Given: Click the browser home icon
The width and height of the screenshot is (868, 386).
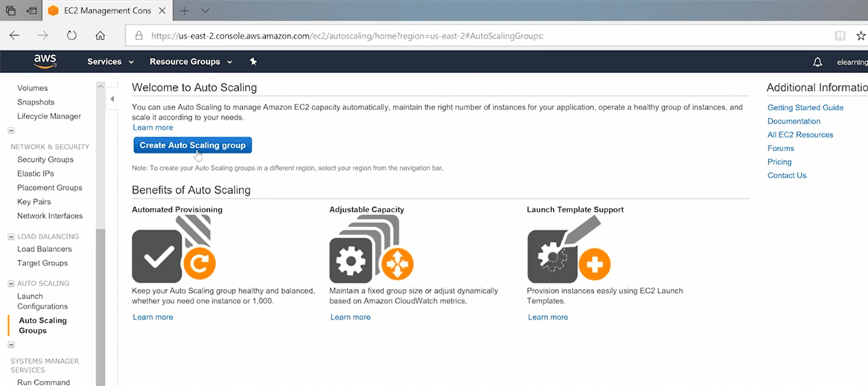Looking at the screenshot, I should [100, 35].
